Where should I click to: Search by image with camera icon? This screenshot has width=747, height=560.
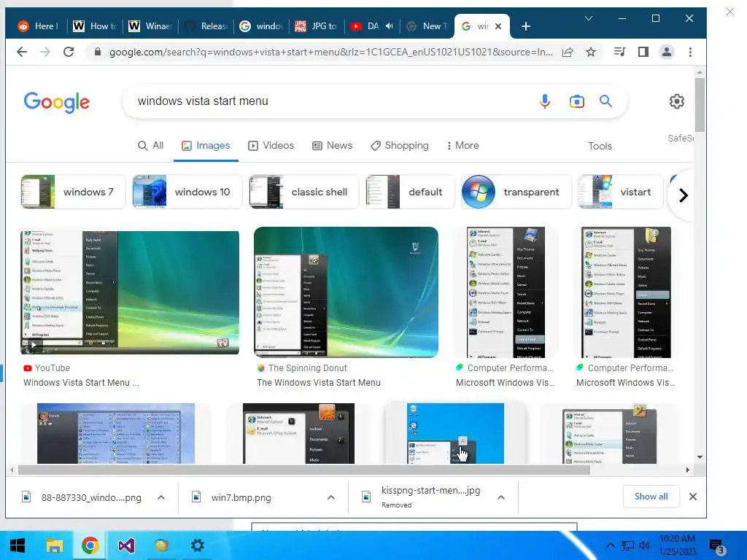point(576,101)
